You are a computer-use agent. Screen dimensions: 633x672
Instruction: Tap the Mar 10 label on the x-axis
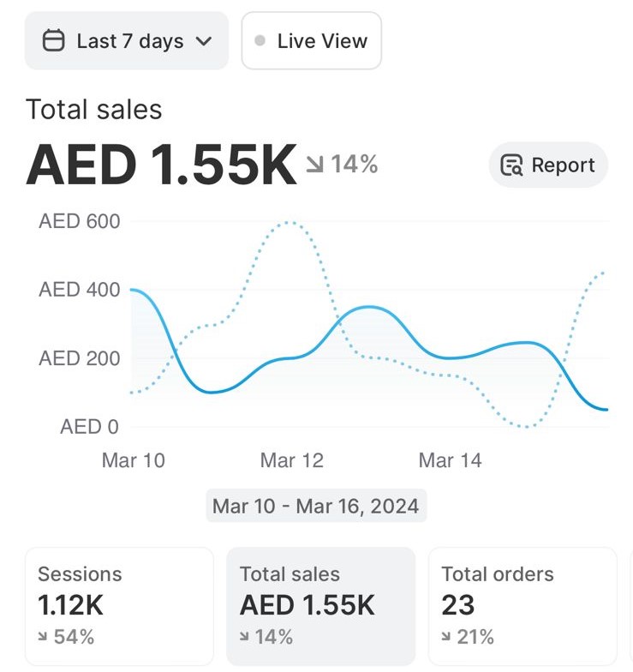click(133, 460)
